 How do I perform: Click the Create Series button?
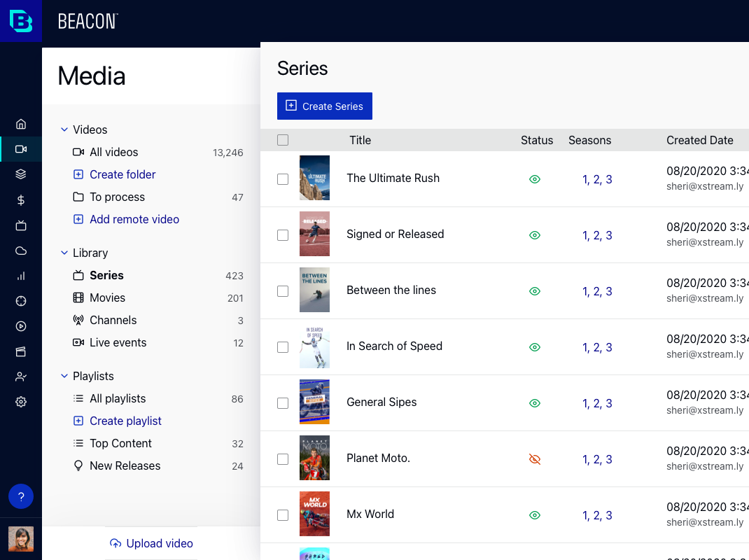coord(325,106)
